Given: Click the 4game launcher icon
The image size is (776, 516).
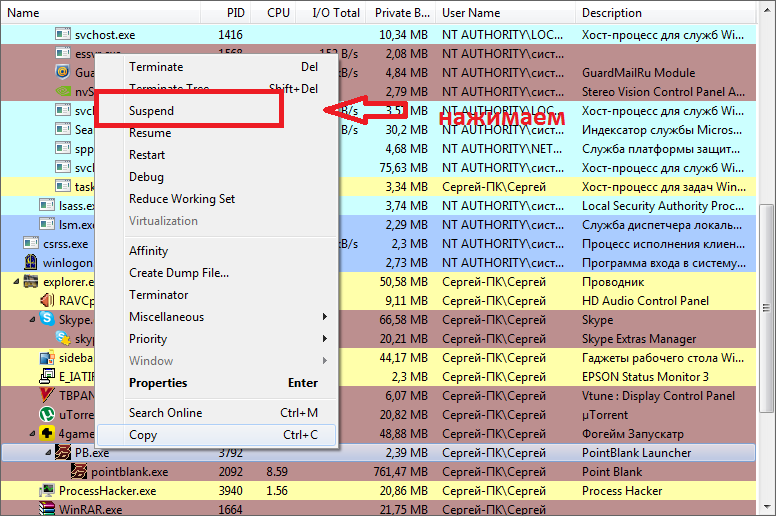Looking at the screenshot, I should pyautogui.click(x=47, y=433).
